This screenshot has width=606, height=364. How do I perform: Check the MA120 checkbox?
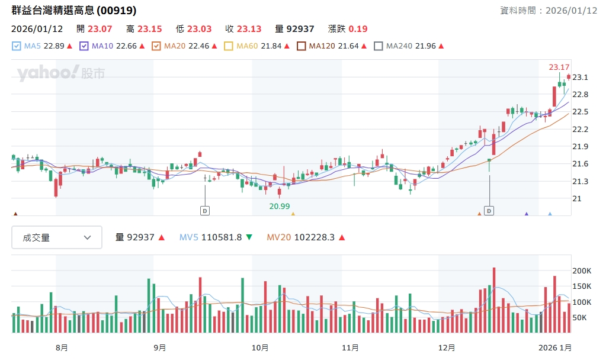[301, 46]
